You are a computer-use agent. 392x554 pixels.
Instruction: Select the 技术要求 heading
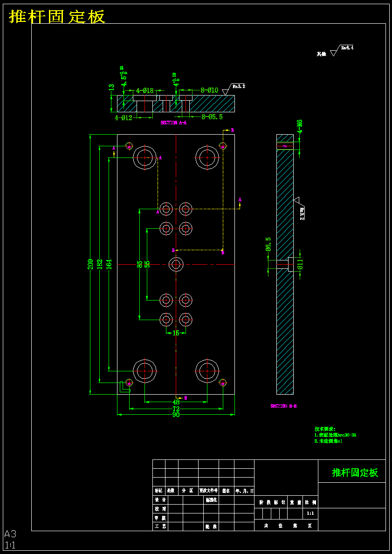(x=325, y=429)
